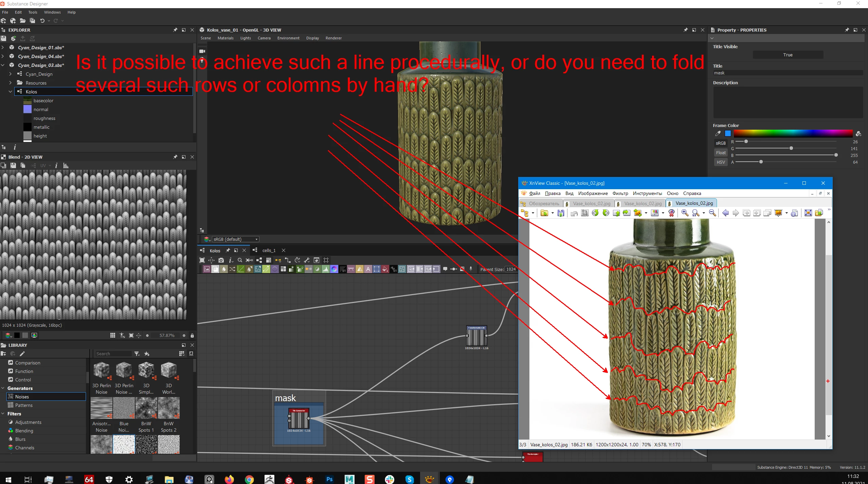Click the Blend node icon in graph toolbar
Image resolution: width=868 pixels, height=484 pixels.
click(215, 269)
